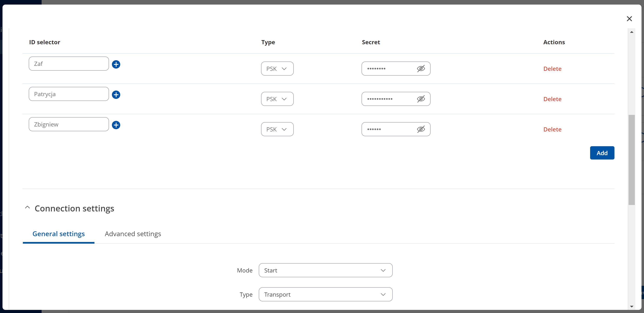This screenshot has width=644, height=313.
Task: Close the dialog with the X icon
Action: pyautogui.click(x=629, y=19)
